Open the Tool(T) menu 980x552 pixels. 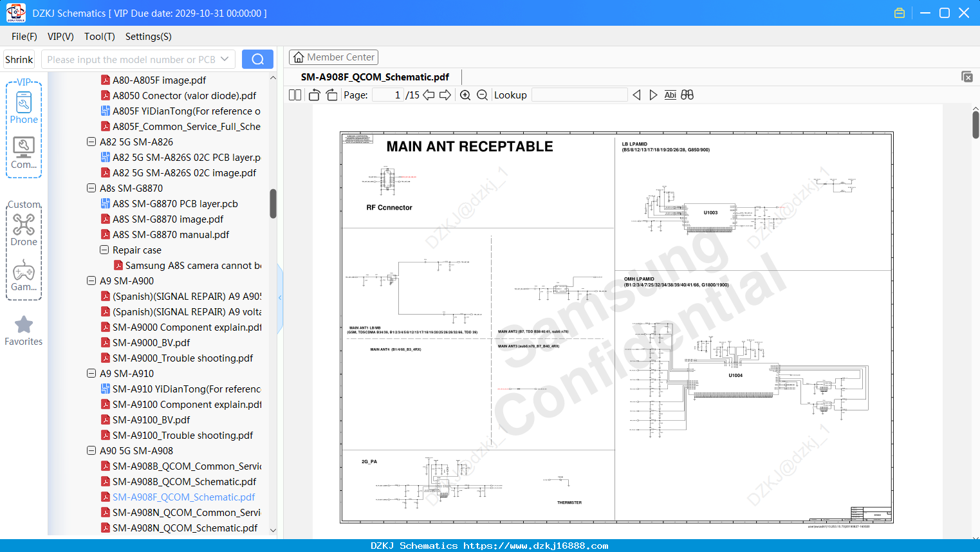(x=100, y=37)
